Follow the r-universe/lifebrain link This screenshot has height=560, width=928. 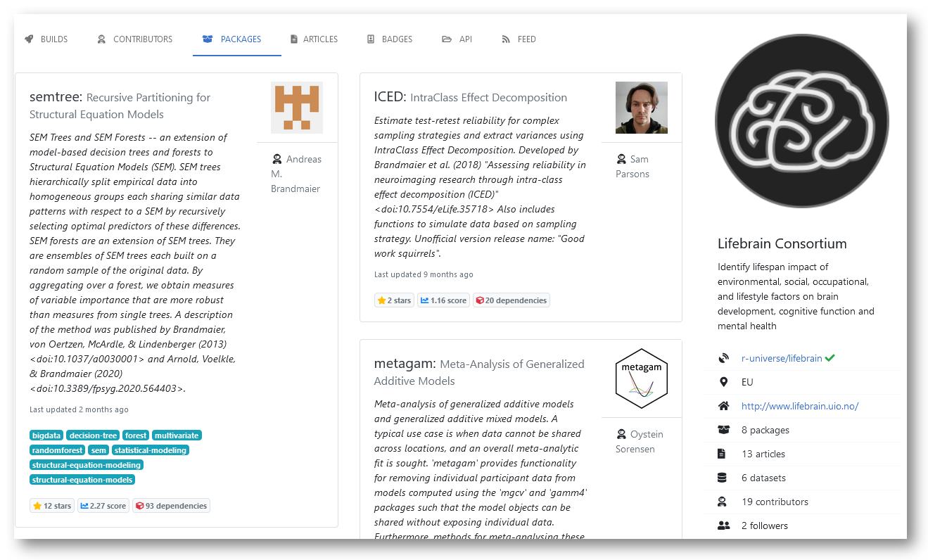[783, 358]
